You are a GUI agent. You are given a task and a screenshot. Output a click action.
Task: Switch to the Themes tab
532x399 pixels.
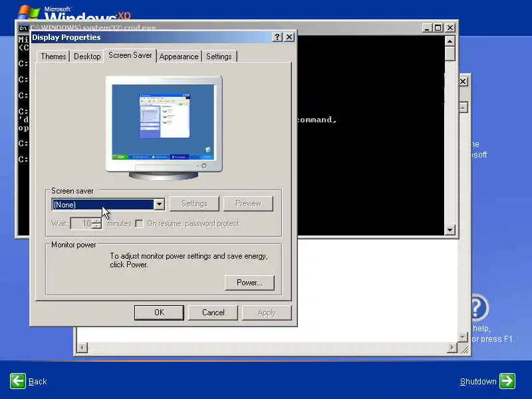[x=53, y=57]
